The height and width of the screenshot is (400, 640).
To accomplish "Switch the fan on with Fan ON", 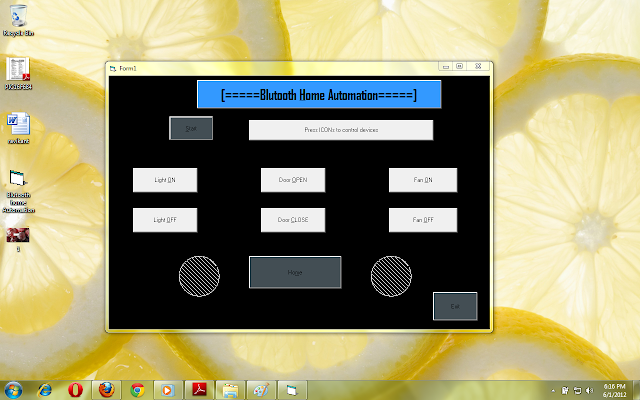I will [423, 180].
